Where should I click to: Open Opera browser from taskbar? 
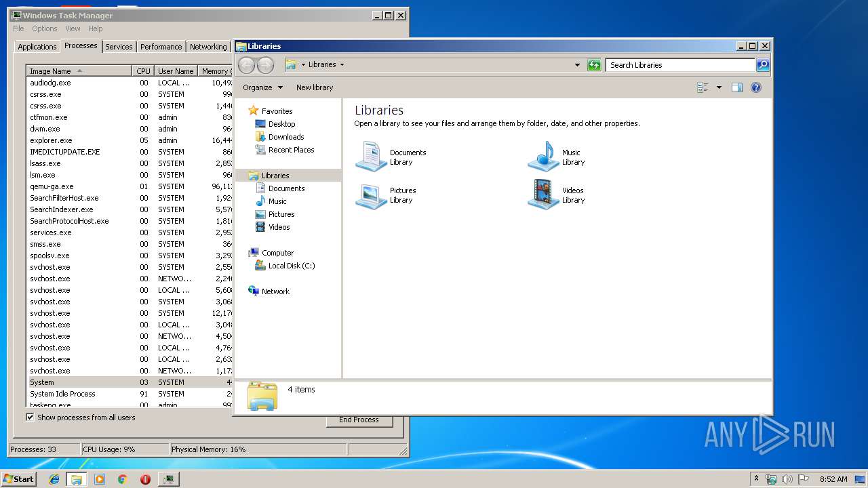pyautogui.click(x=145, y=479)
